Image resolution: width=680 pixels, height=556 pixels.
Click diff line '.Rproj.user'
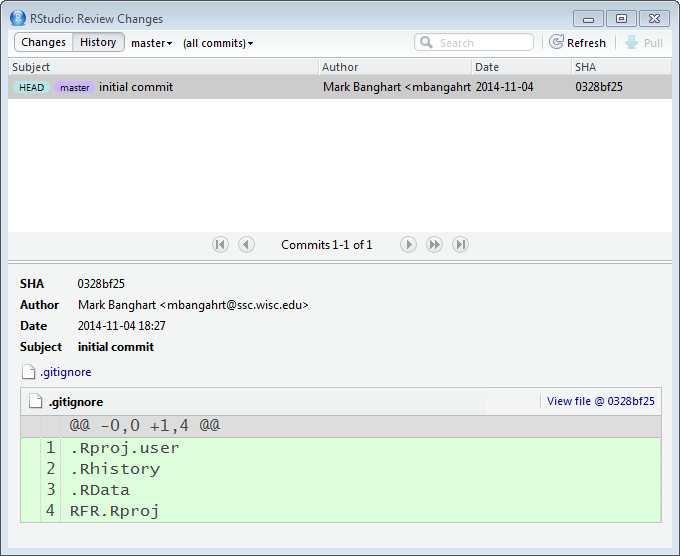click(x=124, y=448)
